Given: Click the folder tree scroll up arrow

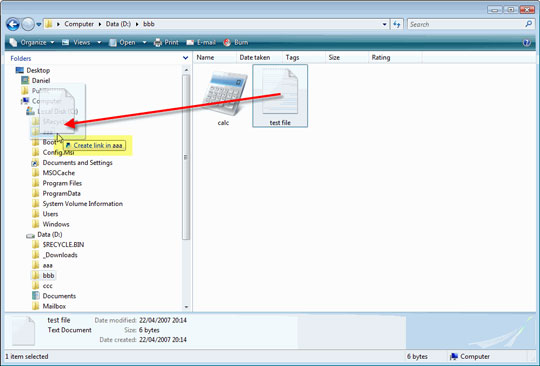Looking at the screenshot, I should [186, 70].
